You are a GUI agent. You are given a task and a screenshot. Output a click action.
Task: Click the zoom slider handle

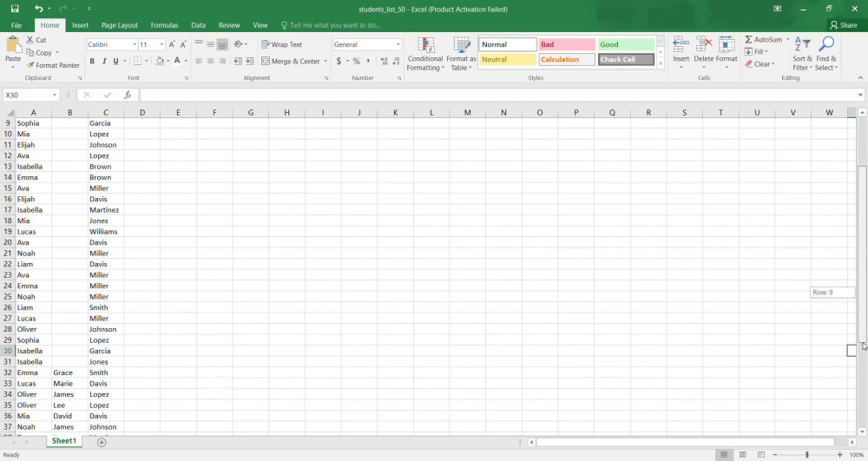click(x=807, y=454)
